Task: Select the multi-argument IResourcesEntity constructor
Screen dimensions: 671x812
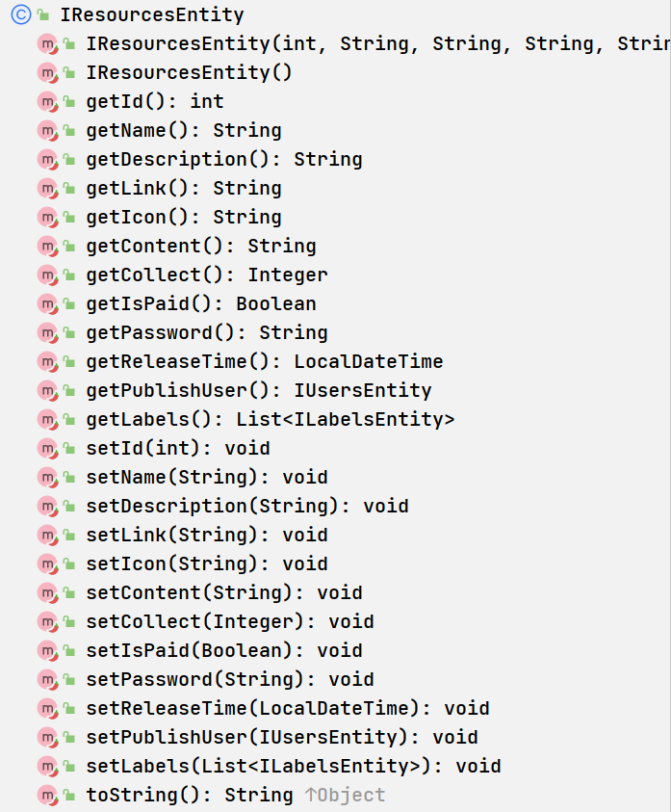Action: pos(378,43)
